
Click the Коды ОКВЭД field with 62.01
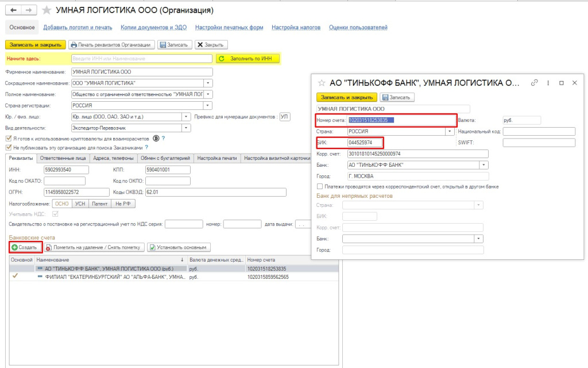(x=216, y=192)
